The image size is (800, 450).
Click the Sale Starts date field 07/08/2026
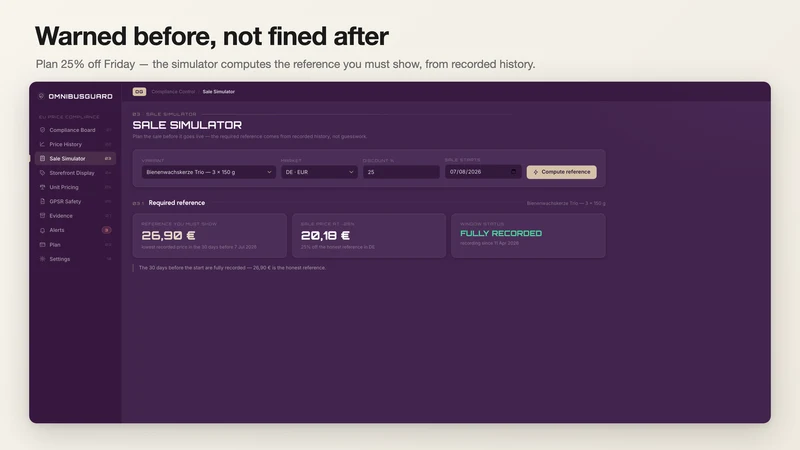pos(483,172)
